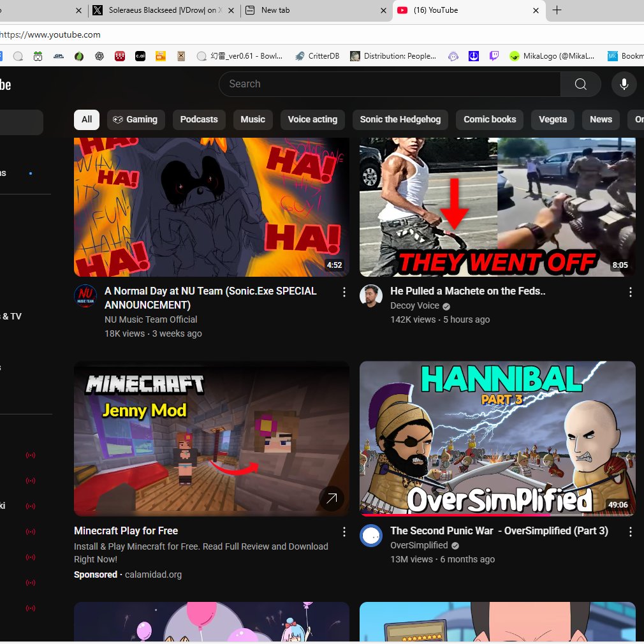
Task: Open options menu for NU Team video
Action: click(344, 292)
